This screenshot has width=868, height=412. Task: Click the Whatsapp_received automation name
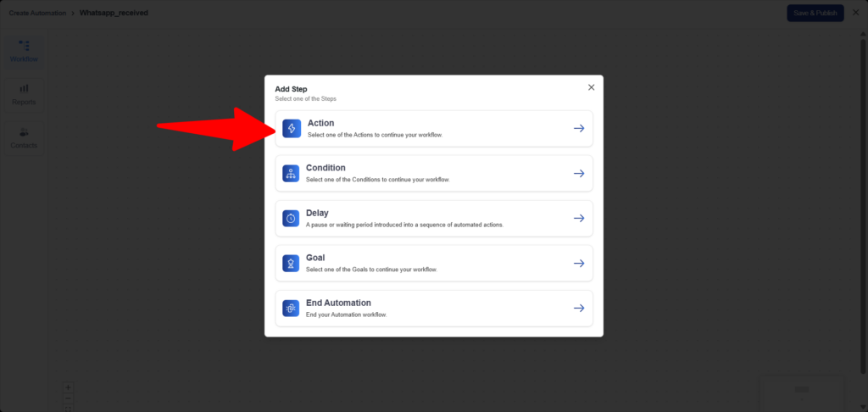pyautogui.click(x=114, y=13)
